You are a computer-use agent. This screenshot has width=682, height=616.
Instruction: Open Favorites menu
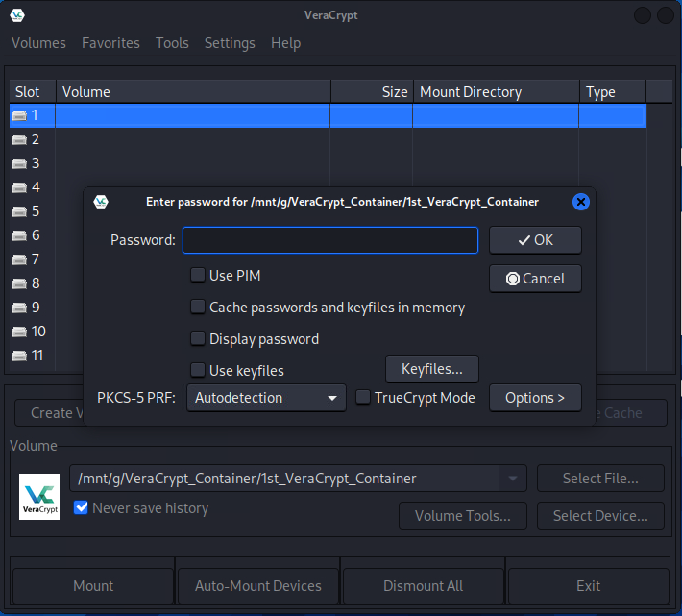[x=110, y=43]
